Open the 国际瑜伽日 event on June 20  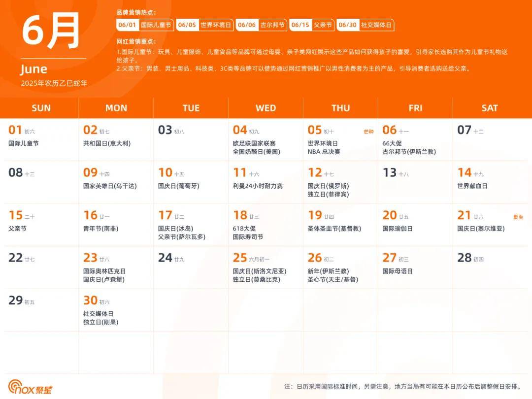point(398,229)
